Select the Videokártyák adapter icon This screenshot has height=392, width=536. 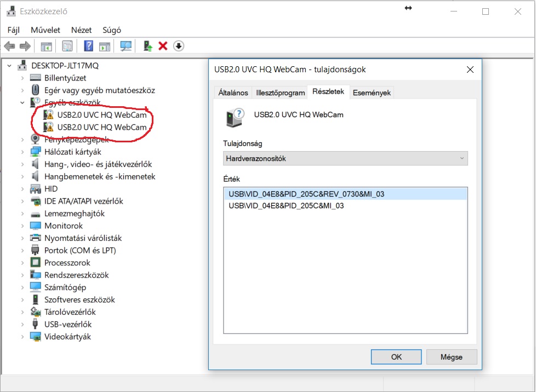(35, 336)
